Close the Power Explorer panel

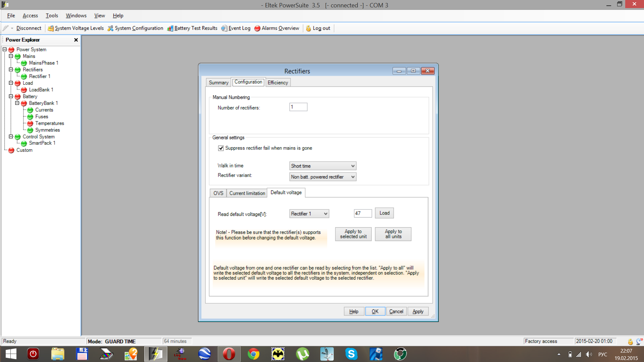pyautogui.click(x=76, y=40)
